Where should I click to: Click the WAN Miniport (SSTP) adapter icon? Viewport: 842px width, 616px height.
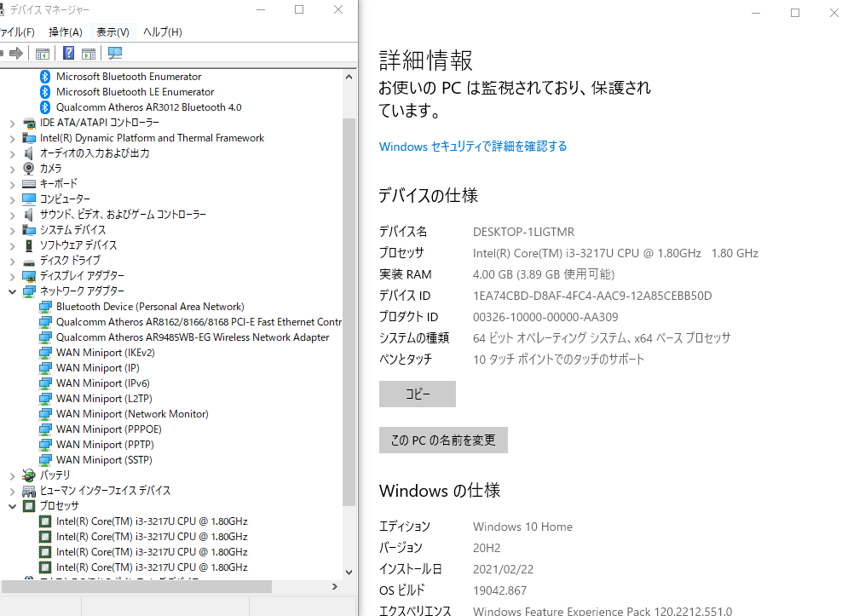(x=46, y=460)
